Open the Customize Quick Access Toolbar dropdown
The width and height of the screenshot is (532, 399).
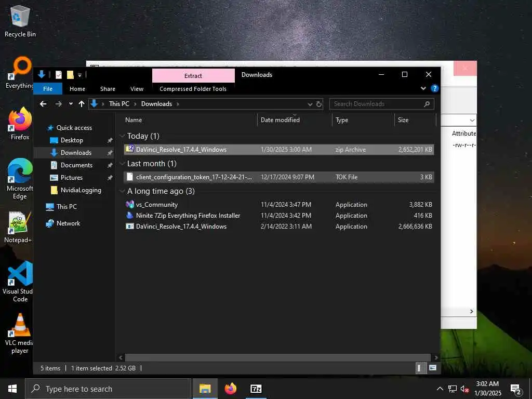(x=79, y=75)
